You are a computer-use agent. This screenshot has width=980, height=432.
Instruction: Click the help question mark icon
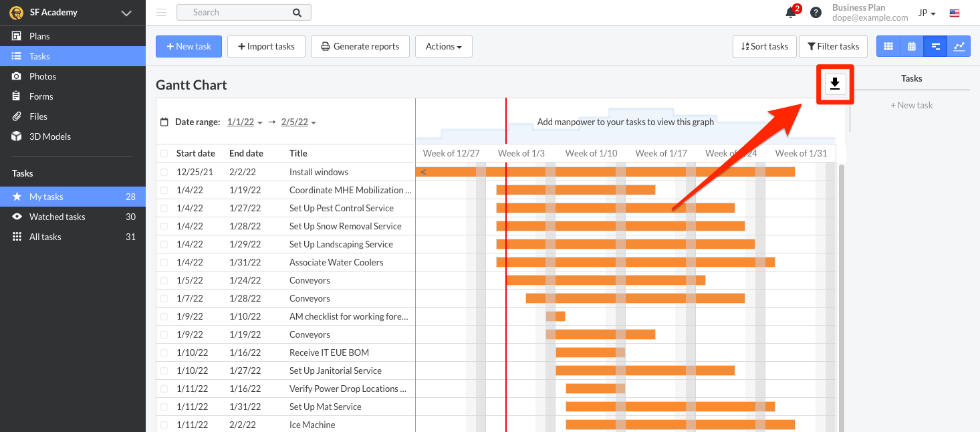tap(816, 13)
